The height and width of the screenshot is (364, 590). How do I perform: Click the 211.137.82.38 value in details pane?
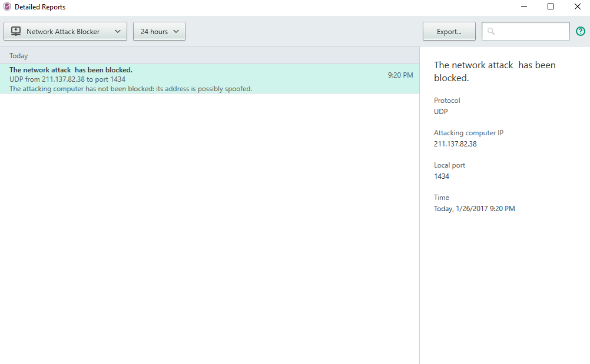tap(455, 144)
